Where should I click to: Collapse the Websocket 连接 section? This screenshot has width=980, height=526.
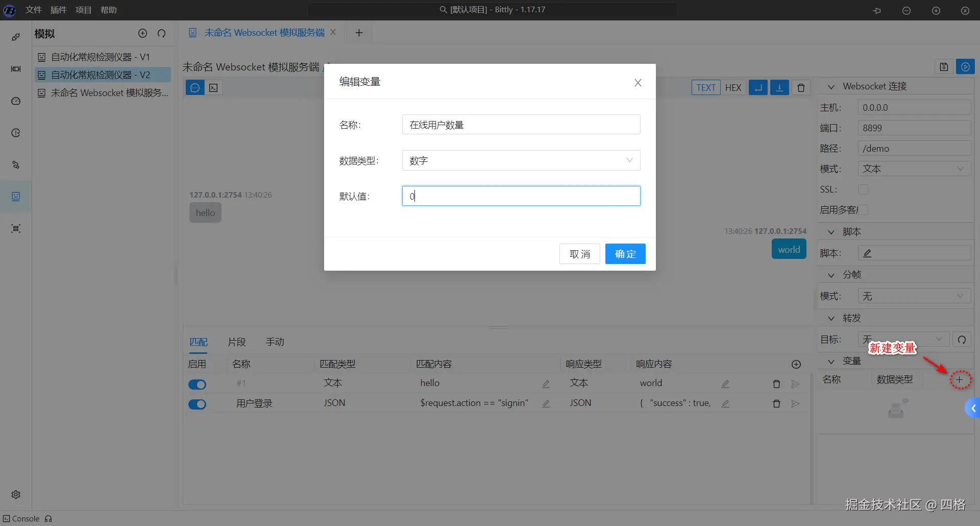[x=831, y=87]
